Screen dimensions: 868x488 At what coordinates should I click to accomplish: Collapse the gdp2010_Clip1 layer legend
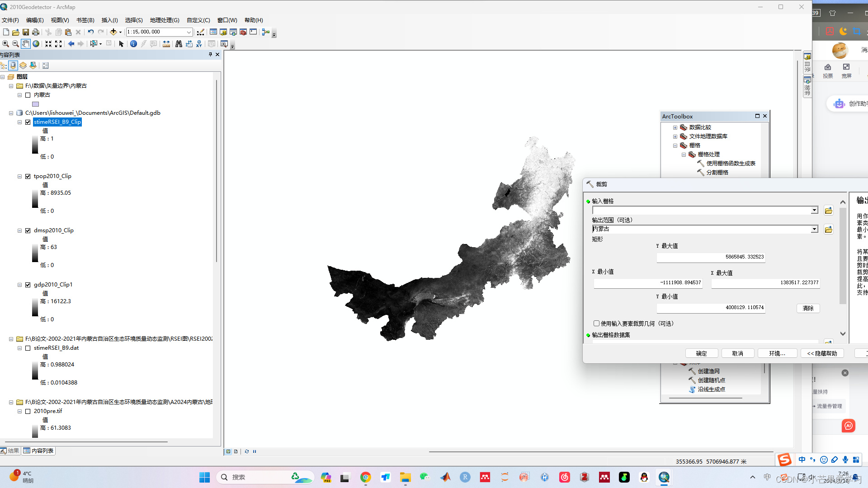(x=19, y=285)
